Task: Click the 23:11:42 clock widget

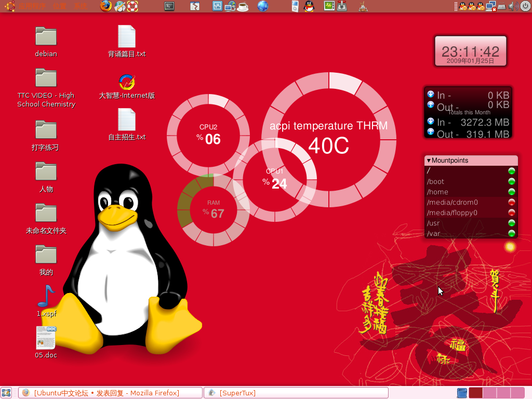Action: coord(471,51)
